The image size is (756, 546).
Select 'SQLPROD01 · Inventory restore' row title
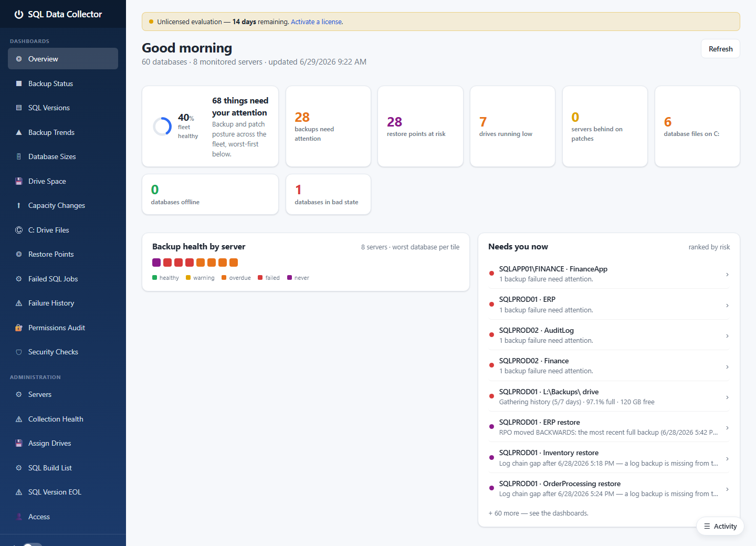(x=549, y=453)
